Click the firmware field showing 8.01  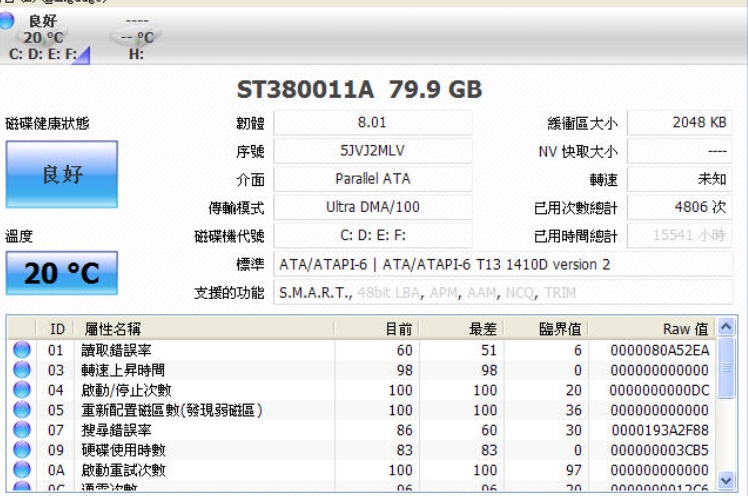point(373,123)
